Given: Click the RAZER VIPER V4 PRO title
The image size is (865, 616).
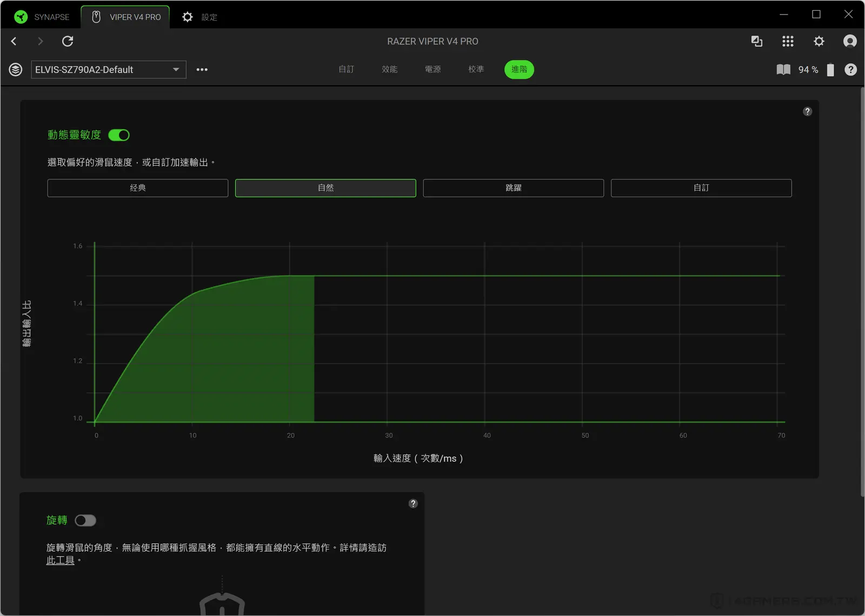Looking at the screenshot, I should (432, 41).
